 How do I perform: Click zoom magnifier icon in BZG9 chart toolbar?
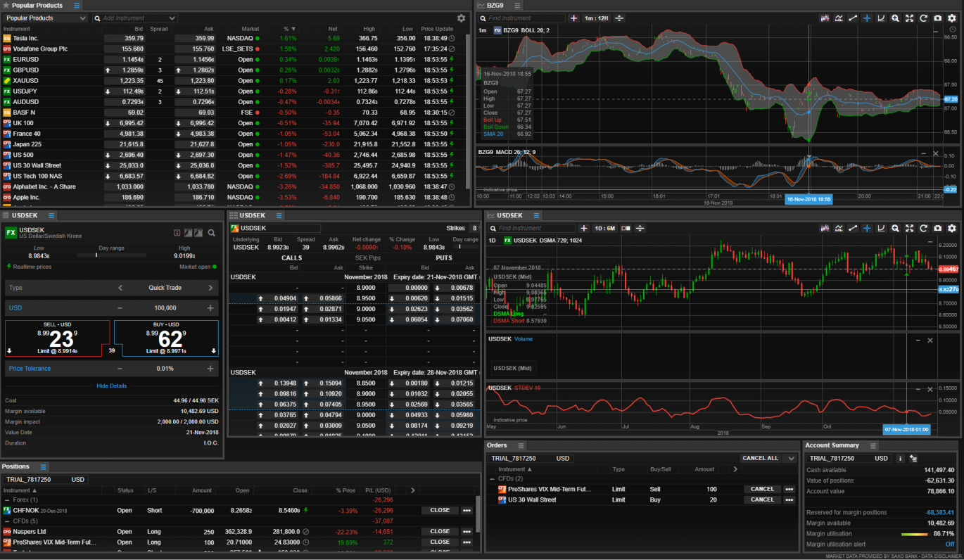(895, 18)
